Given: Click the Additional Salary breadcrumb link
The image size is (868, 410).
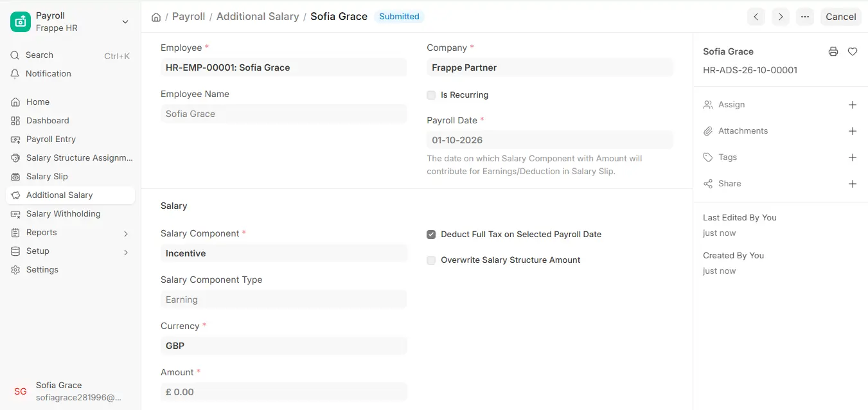Looking at the screenshot, I should point(258,17).
